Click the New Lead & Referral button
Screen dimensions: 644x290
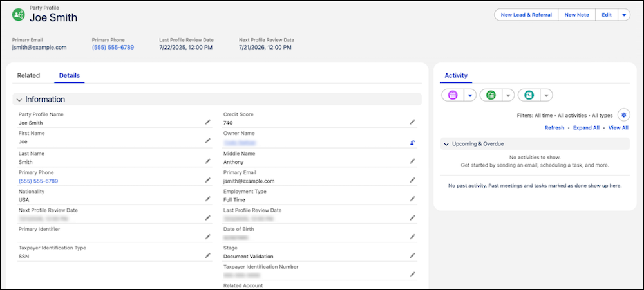(526, 15)
